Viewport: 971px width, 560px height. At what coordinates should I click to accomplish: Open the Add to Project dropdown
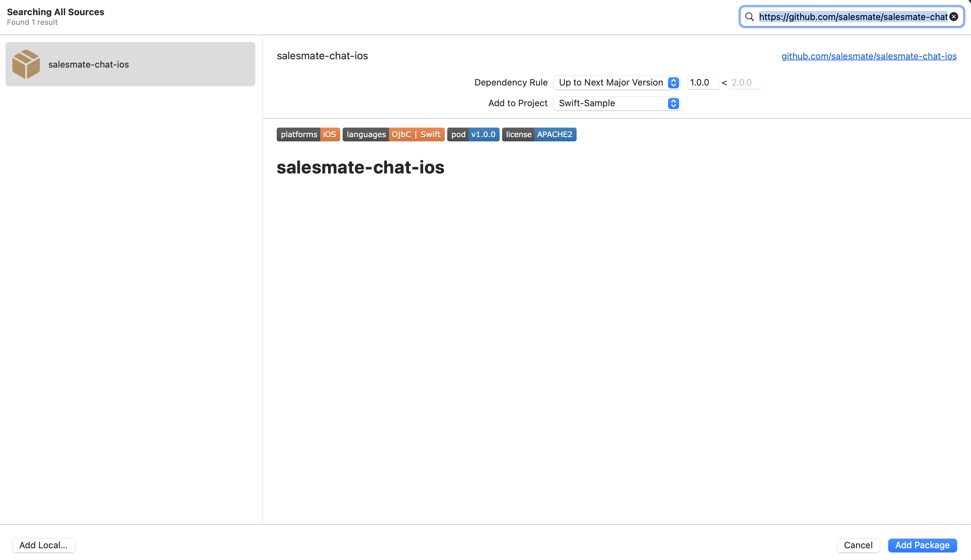point(616,103)
